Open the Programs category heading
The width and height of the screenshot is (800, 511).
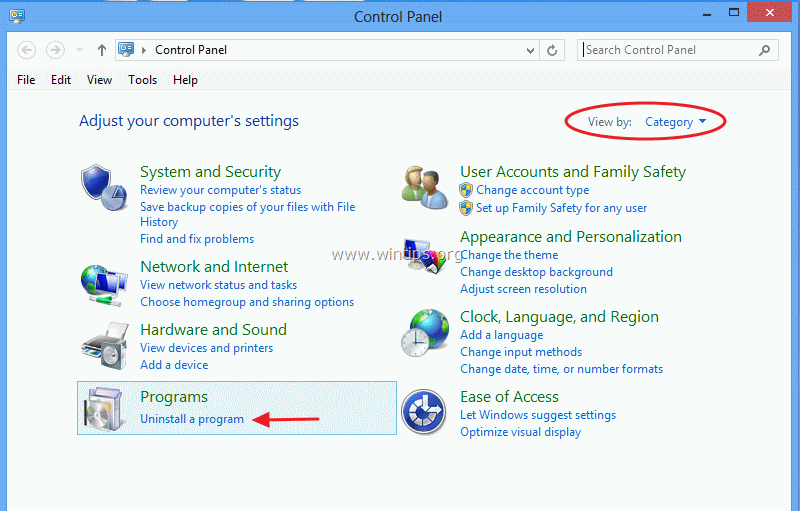click(x=174, y=397)
